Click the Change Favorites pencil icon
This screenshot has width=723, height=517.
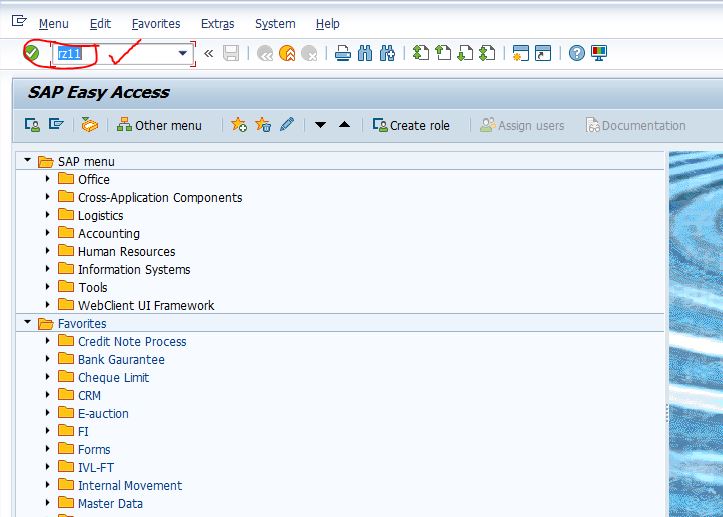point(287,125)
